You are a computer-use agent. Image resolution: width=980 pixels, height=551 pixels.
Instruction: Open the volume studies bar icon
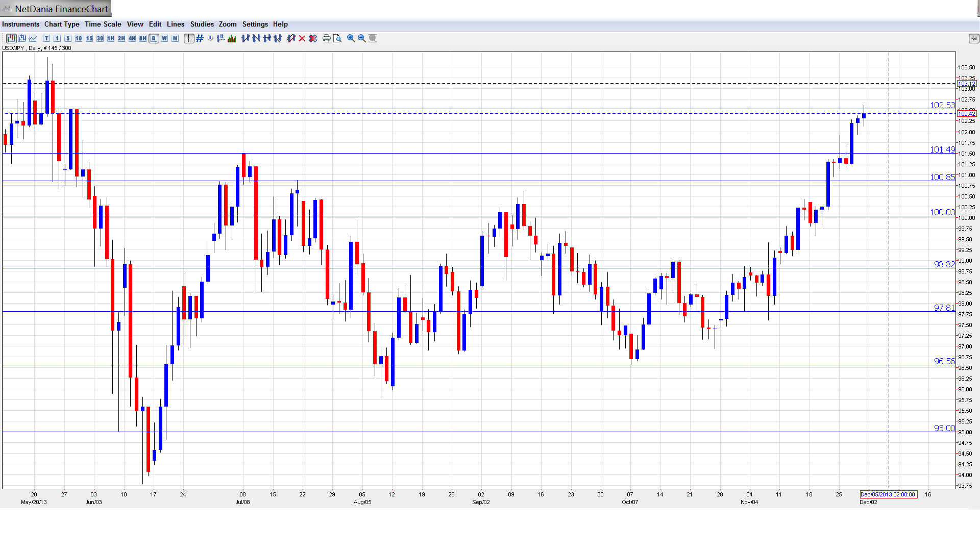point(232,38)
